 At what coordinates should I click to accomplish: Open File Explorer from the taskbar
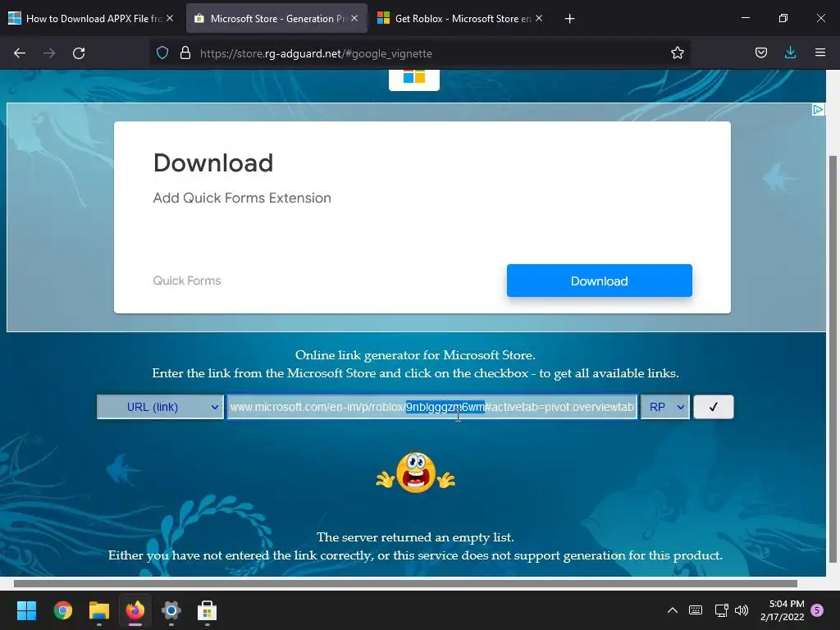coord(99,610)
